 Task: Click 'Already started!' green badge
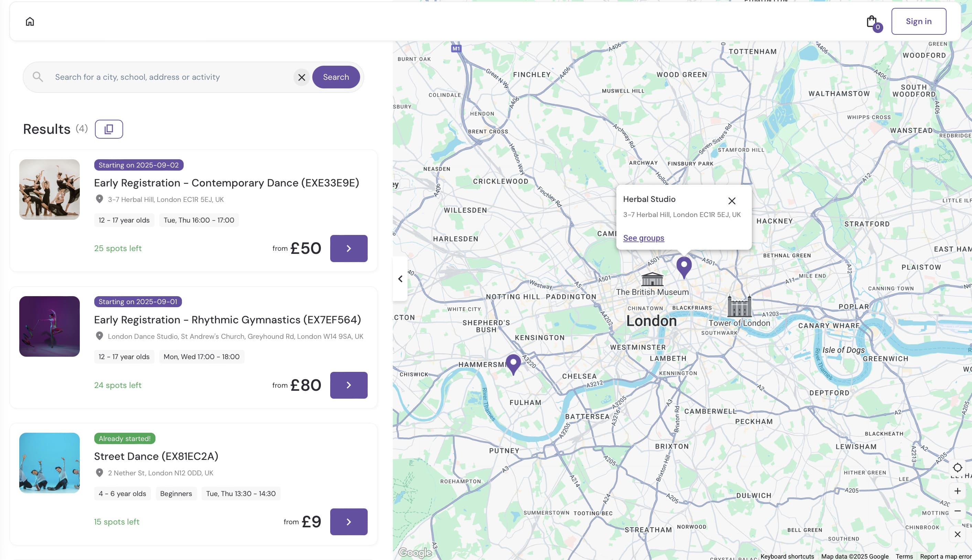click(x=125, y=439)
